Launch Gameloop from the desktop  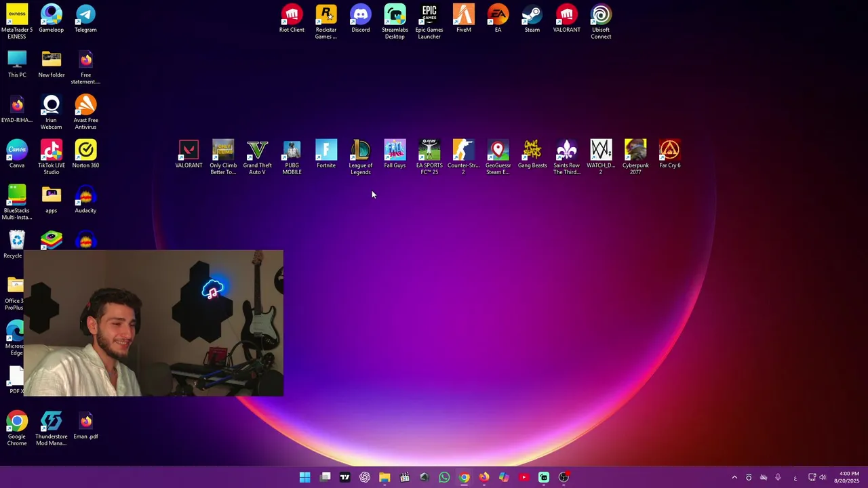pos(51,18)
